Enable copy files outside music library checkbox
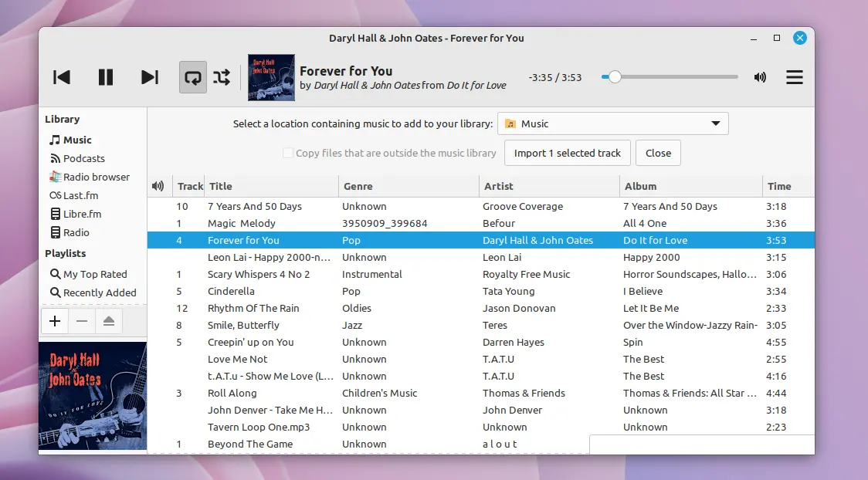Image resolution: width=868 pixels, height=480 pixels. 288,153
